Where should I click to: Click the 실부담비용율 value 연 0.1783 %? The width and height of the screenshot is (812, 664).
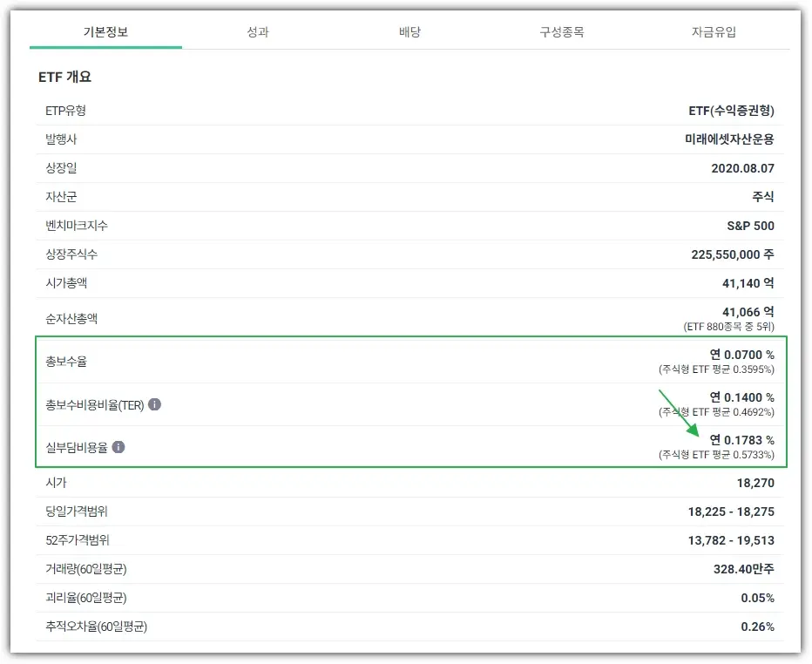click(741, 440)
